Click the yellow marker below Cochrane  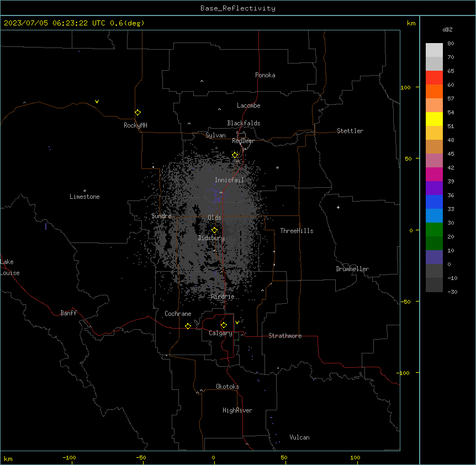[x=188, y=326]
